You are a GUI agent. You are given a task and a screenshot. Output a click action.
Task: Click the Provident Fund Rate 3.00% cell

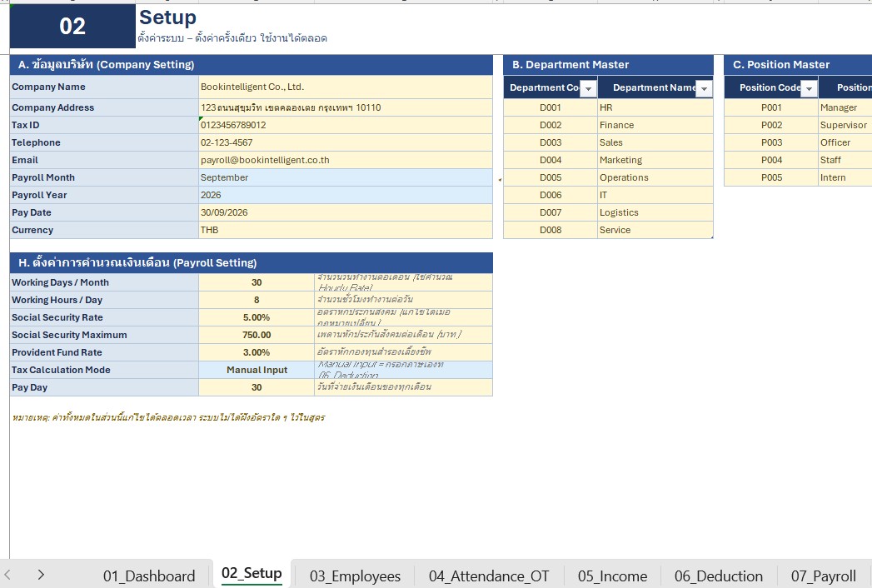[x=257, y=352]
